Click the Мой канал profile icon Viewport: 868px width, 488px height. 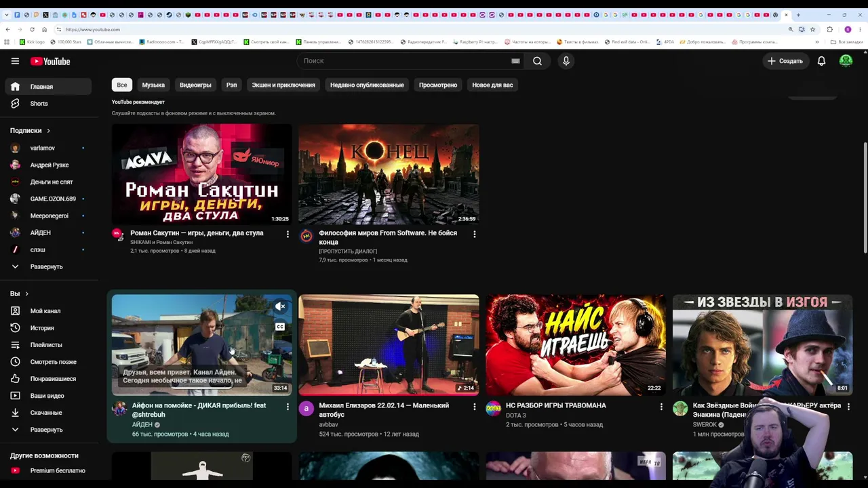tap(15, 311)
